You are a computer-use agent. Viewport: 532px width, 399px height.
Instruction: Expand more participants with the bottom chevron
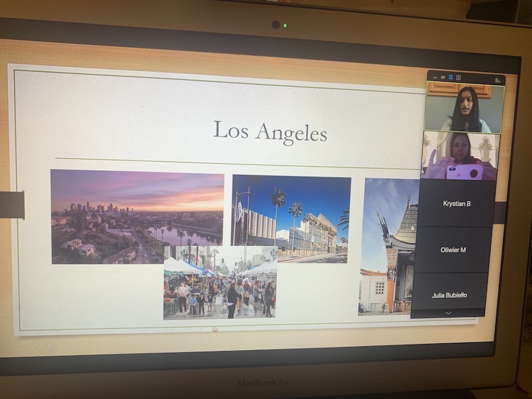tap(448, 313)
